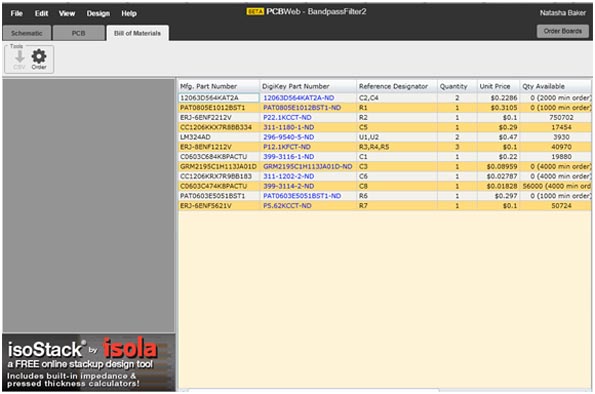Select the 12063D564KAT2A part number cell
This screenshot has height=394, width=595.
[x=219, y=98]
